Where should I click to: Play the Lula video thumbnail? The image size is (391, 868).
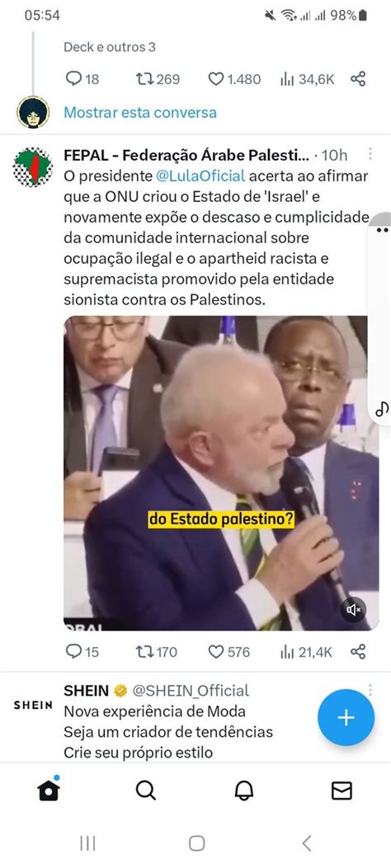221,473
